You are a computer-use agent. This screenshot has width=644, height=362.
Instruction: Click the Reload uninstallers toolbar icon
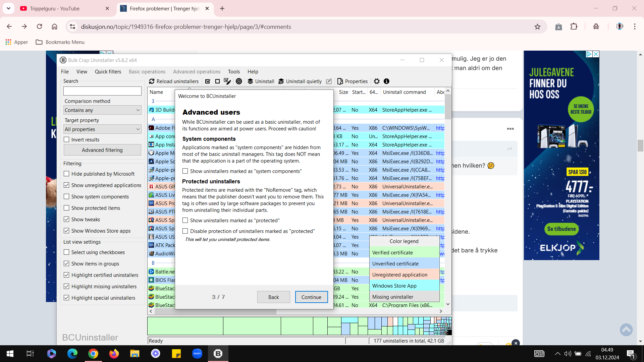[x=152, y=81]
